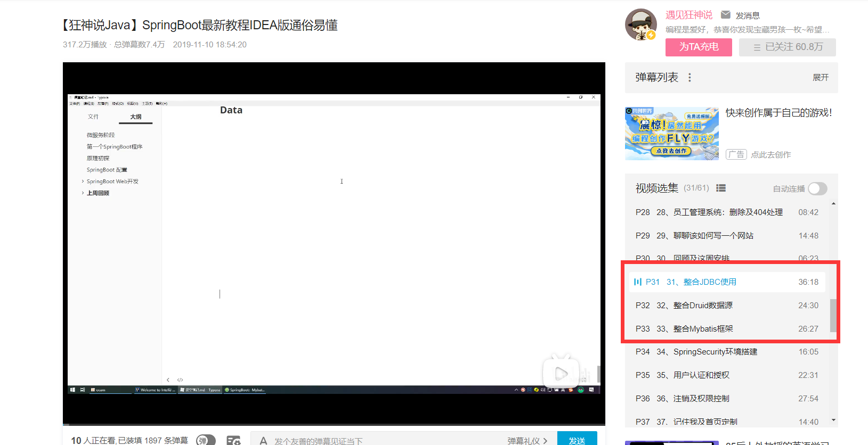Viewport: 868px width, 445px height.
Task: Click the Windows Start icon in the video taskbar
Action: click(x=72, y=390)
